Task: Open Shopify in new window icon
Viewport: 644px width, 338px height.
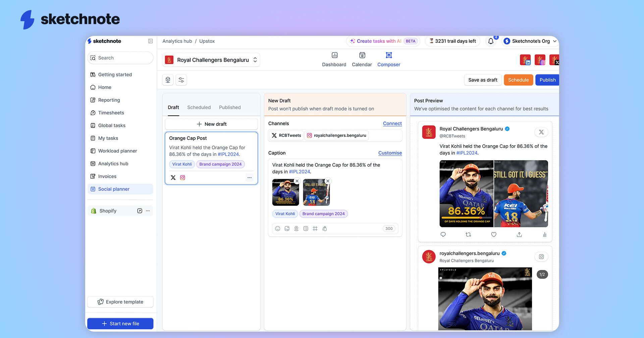Action: pos(140,211)
